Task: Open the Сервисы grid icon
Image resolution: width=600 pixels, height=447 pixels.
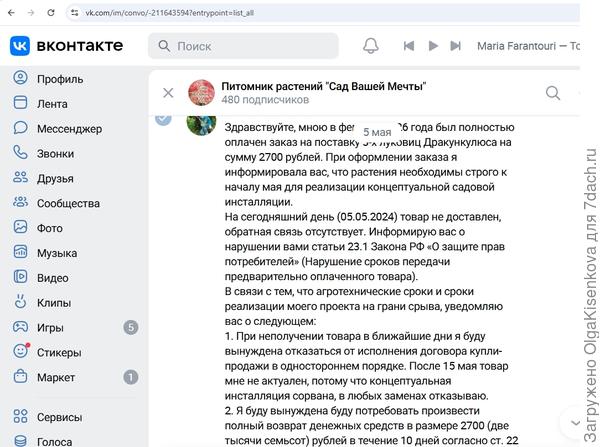Action: pos(20,416)
